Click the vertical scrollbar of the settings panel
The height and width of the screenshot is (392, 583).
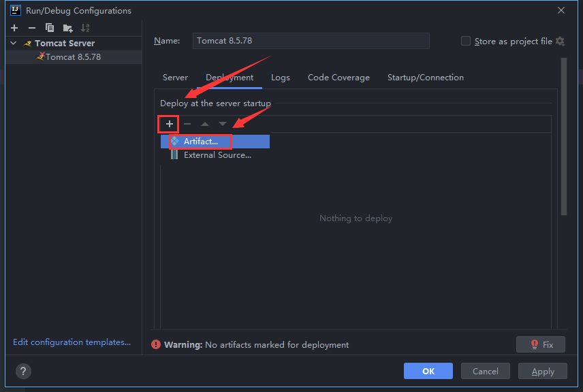(x=564, y=136)
